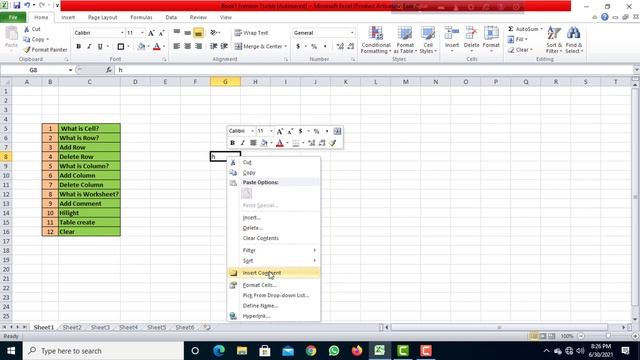The height and width of the screenshot is (360, 640).
Task: Toggle bottom align in ribbon
Action: [x=198, y=33]
